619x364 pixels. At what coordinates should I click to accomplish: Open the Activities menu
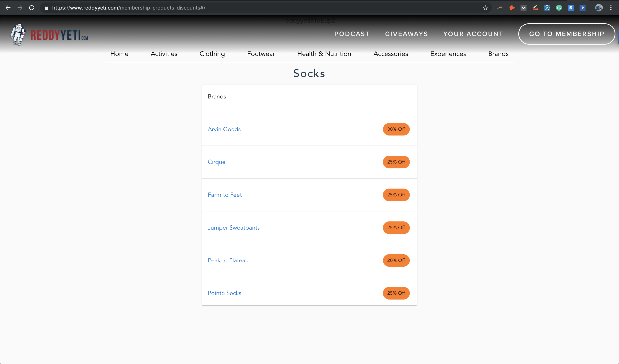(x=164, y=54)
